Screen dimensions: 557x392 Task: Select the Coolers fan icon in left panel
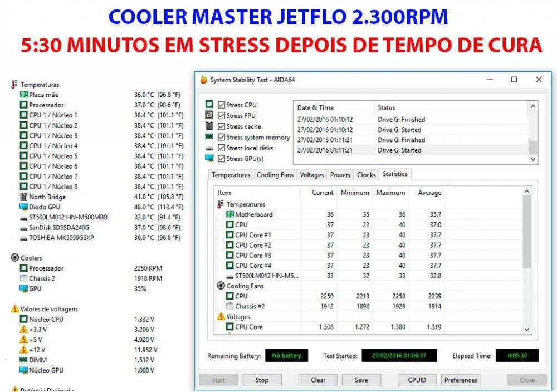tap(14, 258)
